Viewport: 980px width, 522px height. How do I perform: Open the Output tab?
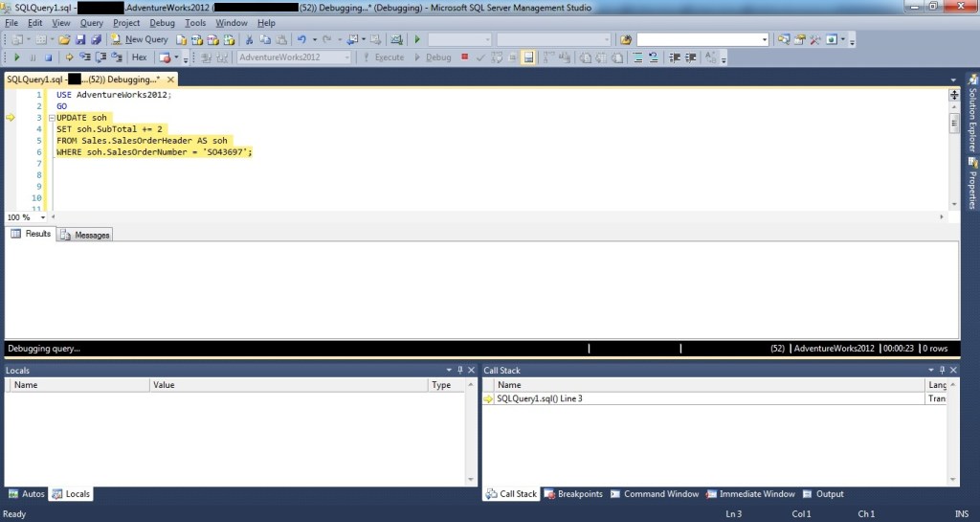tap(822, 494)
